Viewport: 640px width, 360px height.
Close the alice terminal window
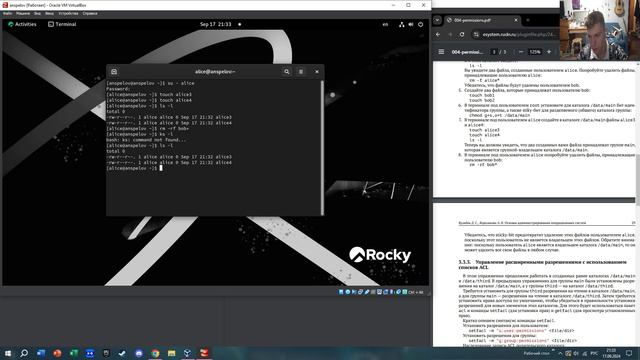(x=317, y=71)
